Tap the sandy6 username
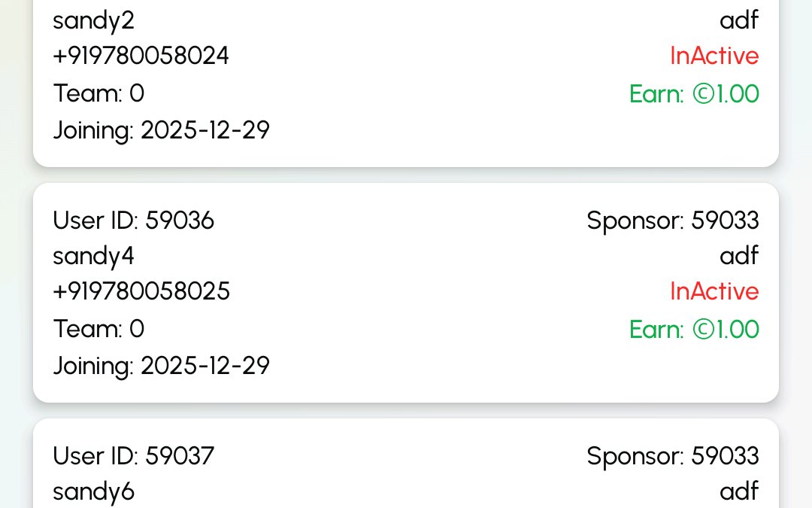This screenshot has height=508, width=812. point(93,492)
